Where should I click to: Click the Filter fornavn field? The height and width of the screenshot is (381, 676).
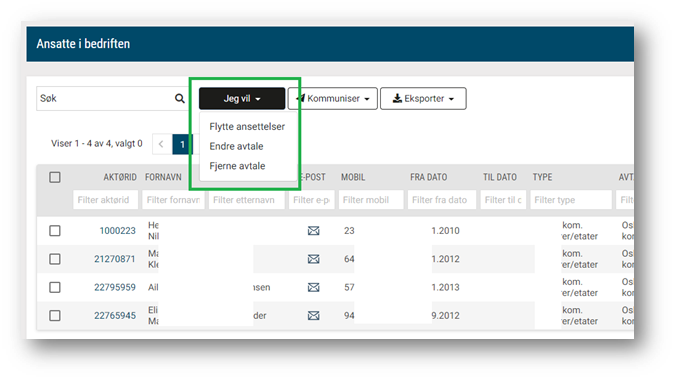click(x=173, y=200)
